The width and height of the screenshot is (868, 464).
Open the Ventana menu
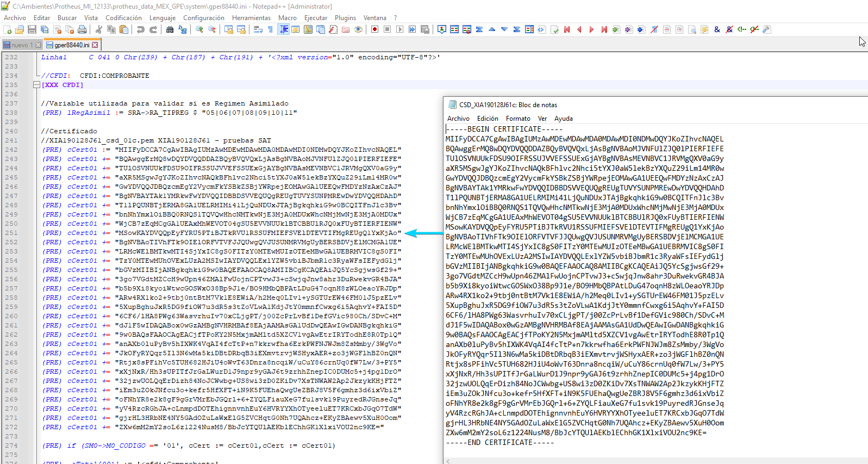click(375, 18)
